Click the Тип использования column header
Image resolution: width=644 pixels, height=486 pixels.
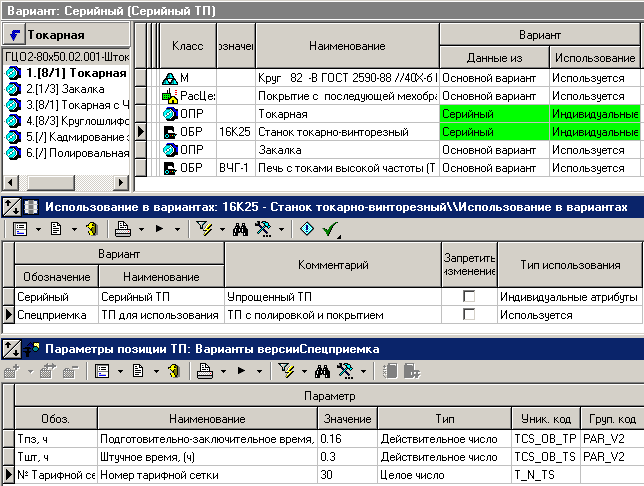[x=570, y=265]
